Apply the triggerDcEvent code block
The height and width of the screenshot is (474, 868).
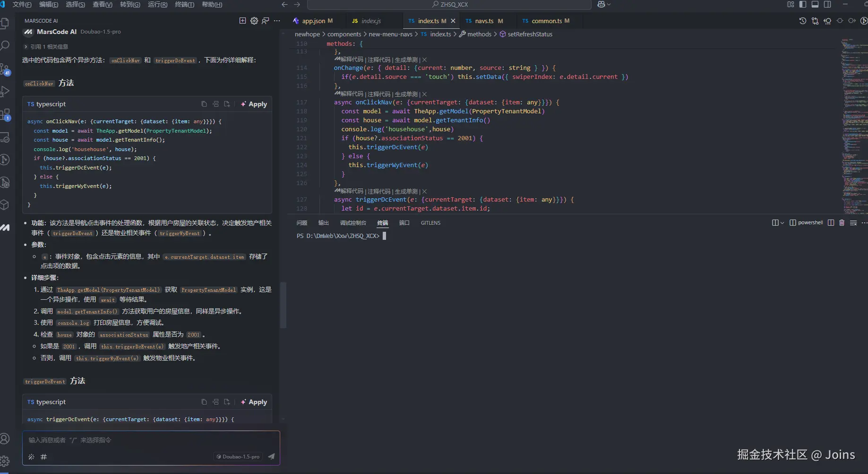pyautogui.click(x=254, y=402)
